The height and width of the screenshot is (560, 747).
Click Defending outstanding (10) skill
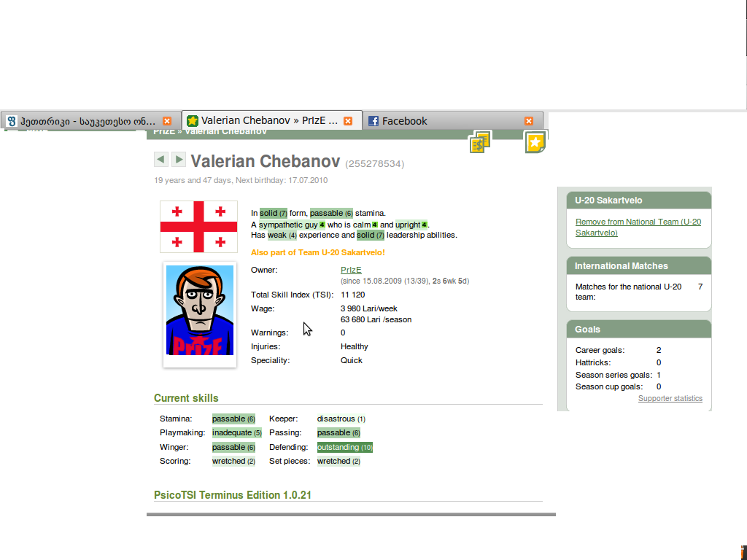(x=345, y=447)
